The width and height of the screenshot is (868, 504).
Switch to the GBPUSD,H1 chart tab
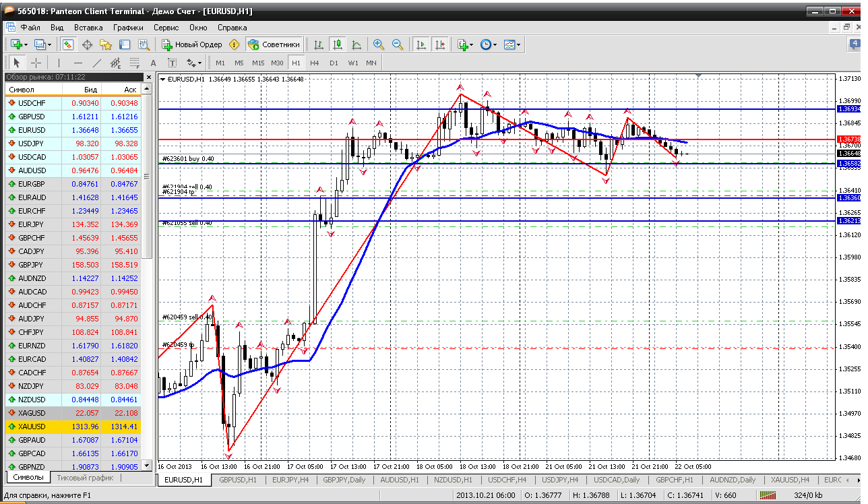(x=239, y=480)
